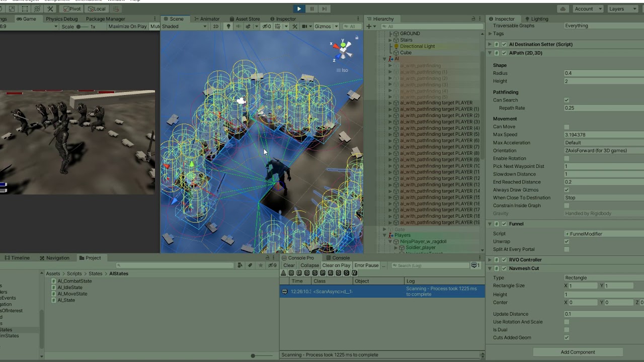
Task: Click the Scene view orientation gizmo
Action: [343, 49]
